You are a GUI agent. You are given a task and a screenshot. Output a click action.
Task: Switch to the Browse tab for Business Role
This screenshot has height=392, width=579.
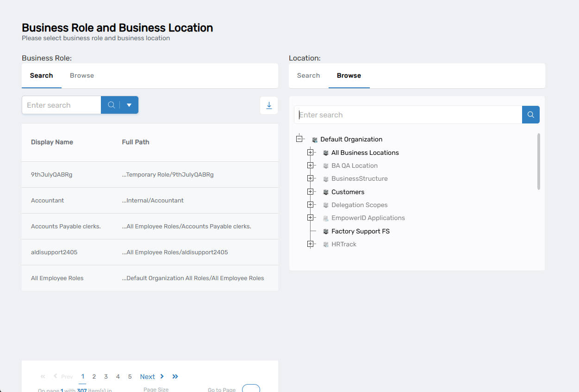[82, 75]
